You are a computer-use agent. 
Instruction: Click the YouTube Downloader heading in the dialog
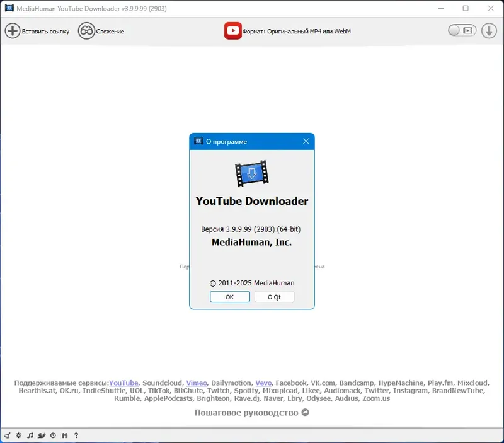251,201
